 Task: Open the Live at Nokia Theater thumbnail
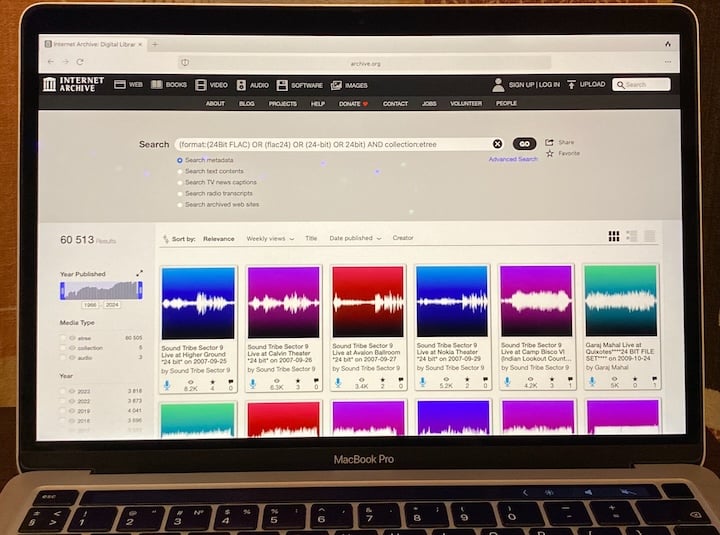click(x=452, y=301)
